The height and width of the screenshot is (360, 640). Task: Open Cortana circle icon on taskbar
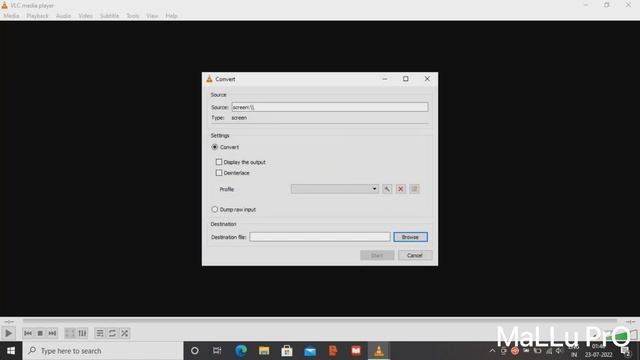pos(195,351)
